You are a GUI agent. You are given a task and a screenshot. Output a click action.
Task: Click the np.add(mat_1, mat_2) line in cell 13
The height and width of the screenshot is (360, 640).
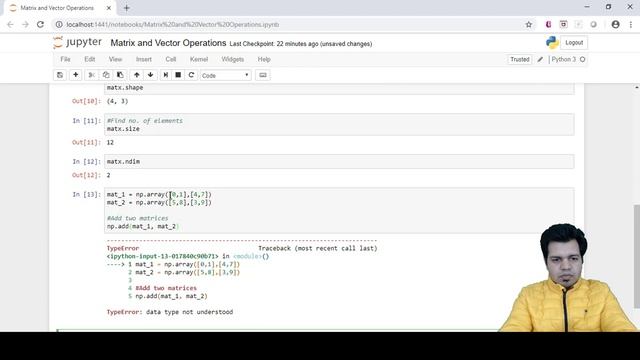tap(142, 227)
